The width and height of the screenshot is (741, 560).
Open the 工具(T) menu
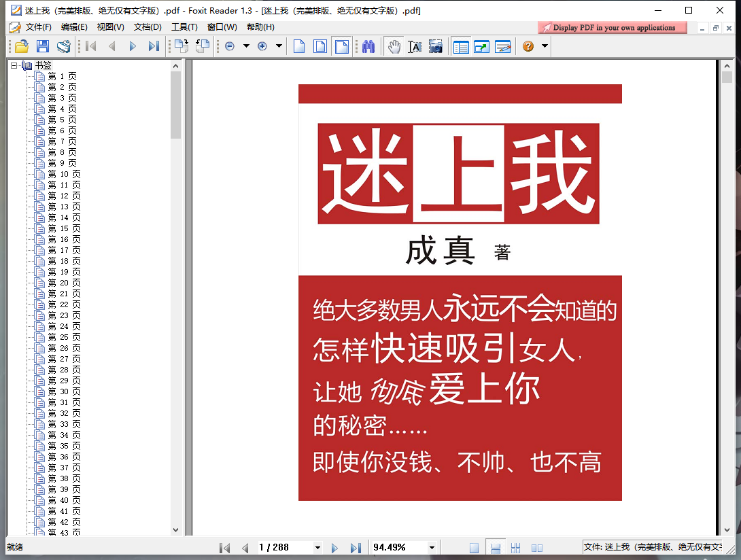[x=184, y=27]
